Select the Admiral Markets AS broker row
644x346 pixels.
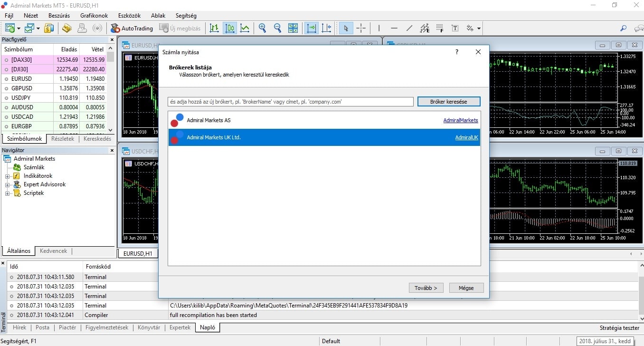click(324, 120)
